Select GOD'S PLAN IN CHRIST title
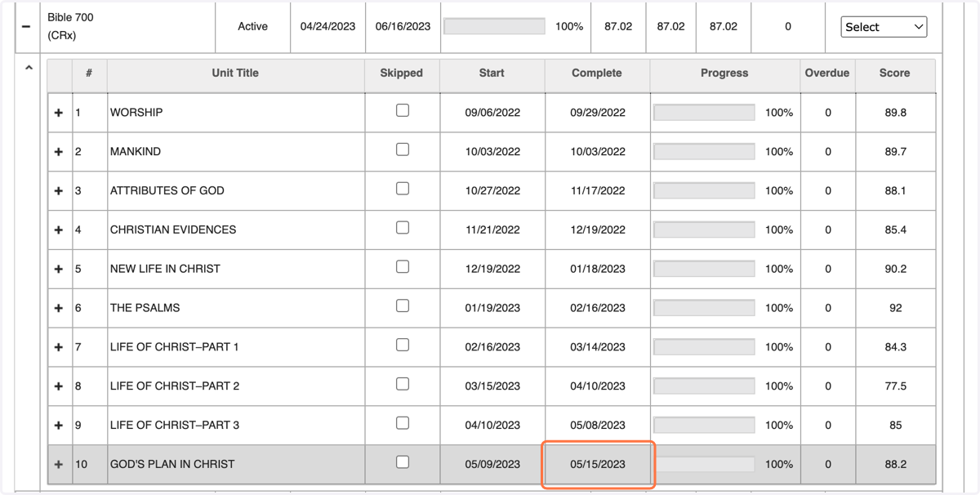Viewport: 980px width, 495px height. [172, 465]
